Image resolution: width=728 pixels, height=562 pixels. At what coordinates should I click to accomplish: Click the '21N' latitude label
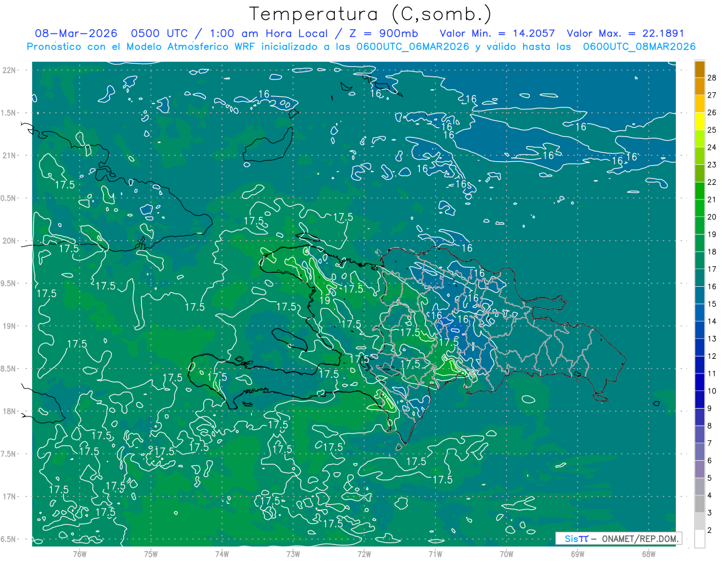(10, 155)
